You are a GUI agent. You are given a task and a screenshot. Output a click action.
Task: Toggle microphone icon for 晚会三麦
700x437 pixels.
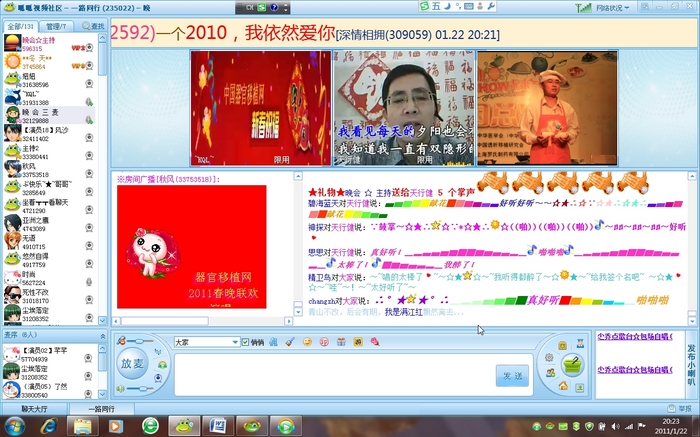pyautogui.click(x=89, y=120)
